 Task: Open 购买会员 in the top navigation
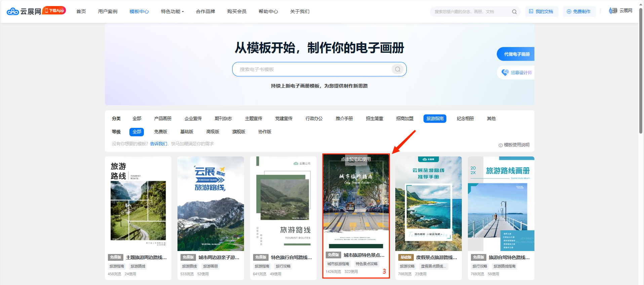237,11
